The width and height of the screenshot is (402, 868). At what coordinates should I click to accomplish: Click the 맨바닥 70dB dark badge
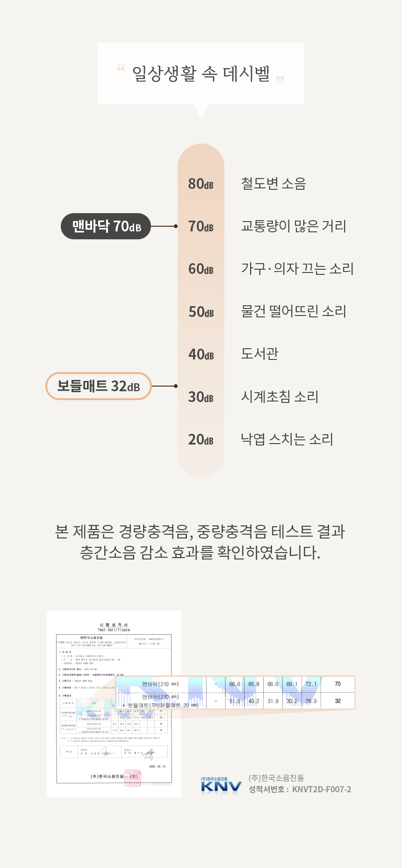pos(106,227)
